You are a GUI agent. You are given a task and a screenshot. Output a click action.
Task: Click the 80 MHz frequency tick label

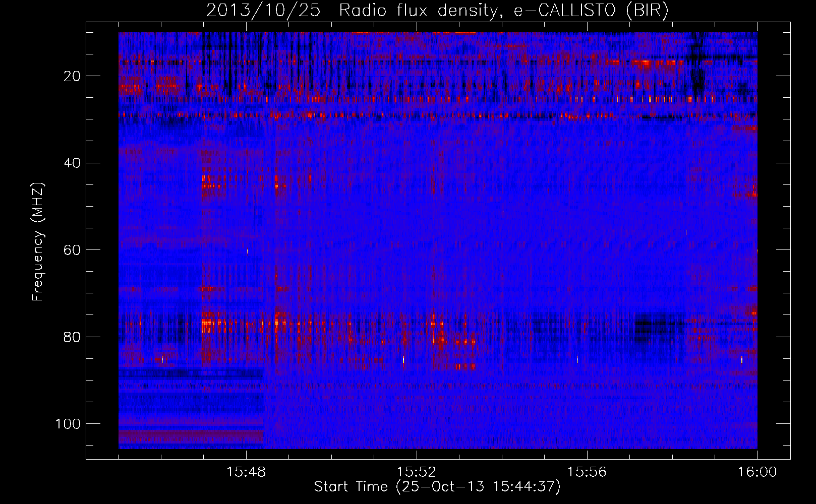coord(73,337)
